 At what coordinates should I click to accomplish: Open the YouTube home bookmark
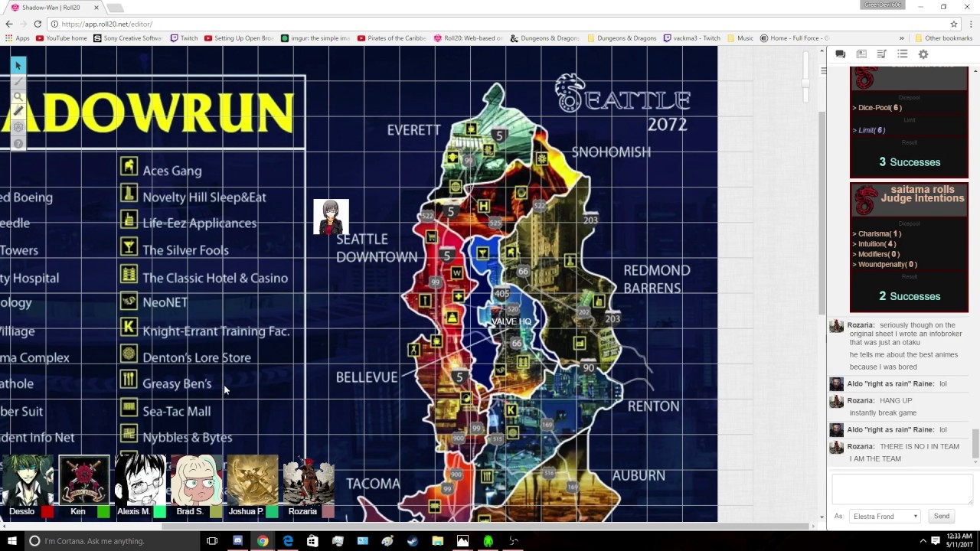click(62, 38)
